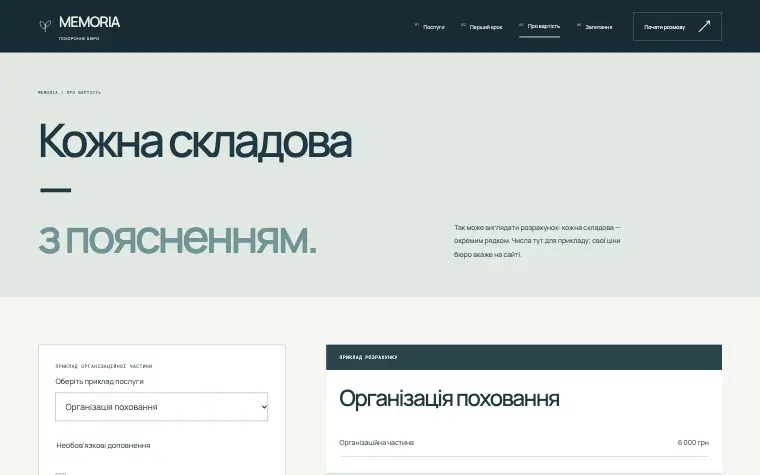Image resolution: width=760 pixels, height=475 pixels.
Task: Click the 'ПРИКЛАД ОРГАНІЗАЦІЙНОЇ ЧАСТИНИ' caption
Action: pyautogui.click(x=104, y=366)
